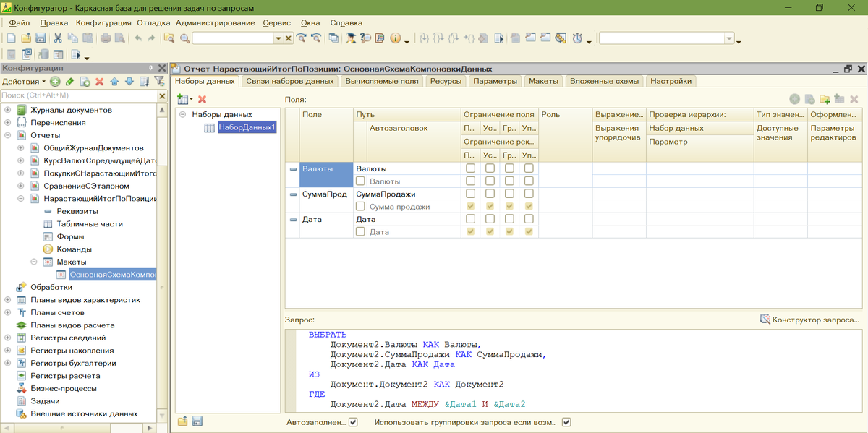Viewport: 868px width, 433px height.
Task: Switch to the Вычисляемые поля tab
Action: tap(381, 81)
